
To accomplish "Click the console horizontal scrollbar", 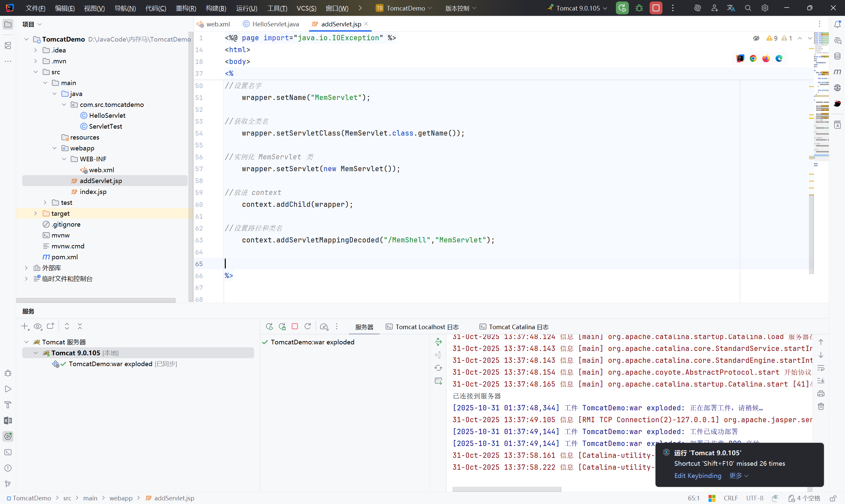I will click(x=506, y=489).
